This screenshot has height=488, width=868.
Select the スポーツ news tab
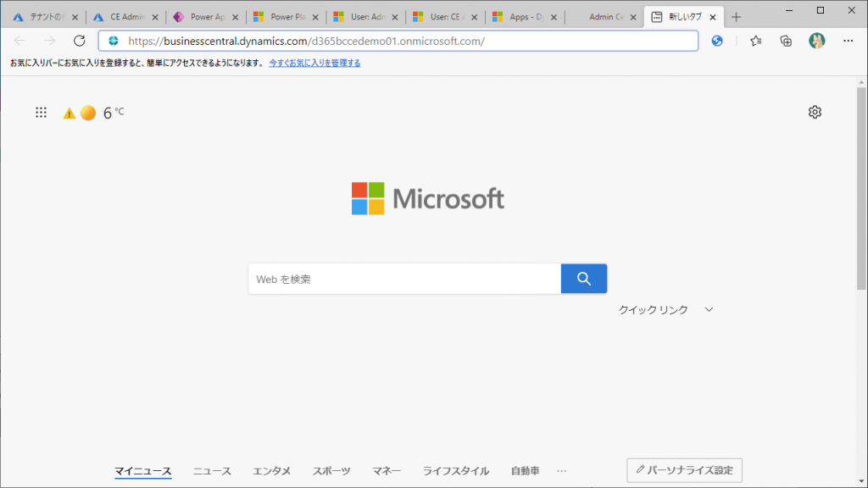[331, 471]
